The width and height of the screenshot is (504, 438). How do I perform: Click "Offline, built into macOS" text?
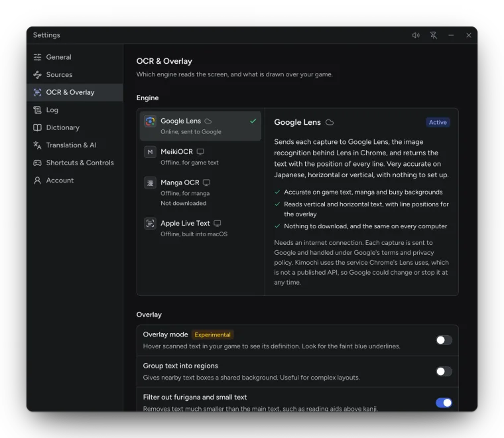point(194,234)
